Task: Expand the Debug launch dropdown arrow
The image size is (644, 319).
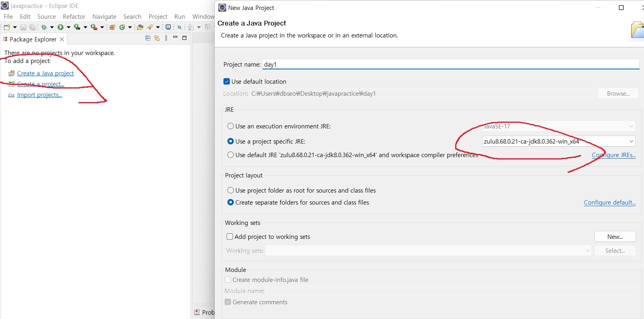Action: coord(52,27)
